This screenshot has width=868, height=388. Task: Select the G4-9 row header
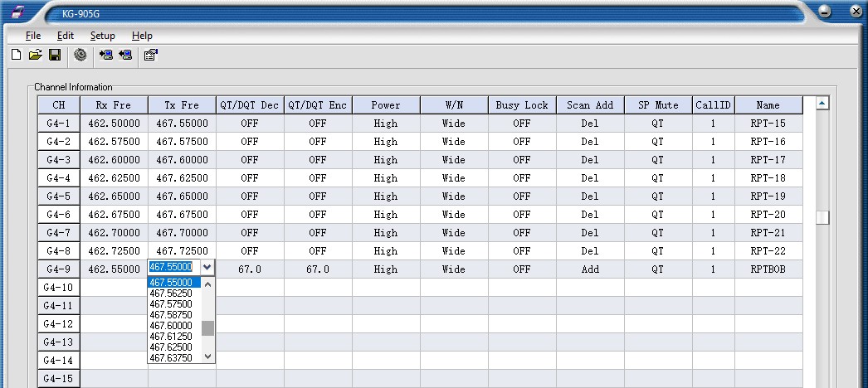[59, 269]
